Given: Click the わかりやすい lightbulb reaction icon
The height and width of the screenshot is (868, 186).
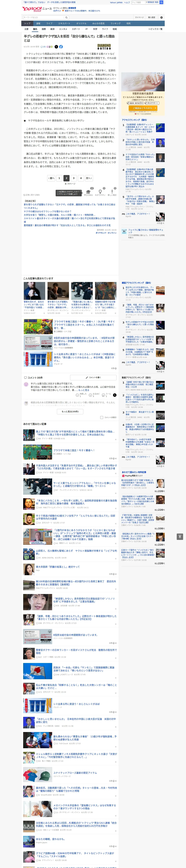Looking at the screenshot, I should (x=100, y=191).
